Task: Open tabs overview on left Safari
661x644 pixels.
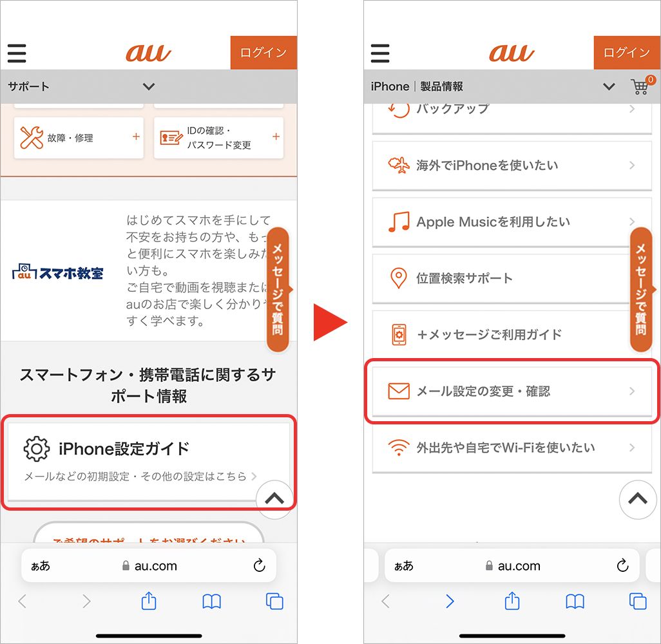Action: pos(274,601)
